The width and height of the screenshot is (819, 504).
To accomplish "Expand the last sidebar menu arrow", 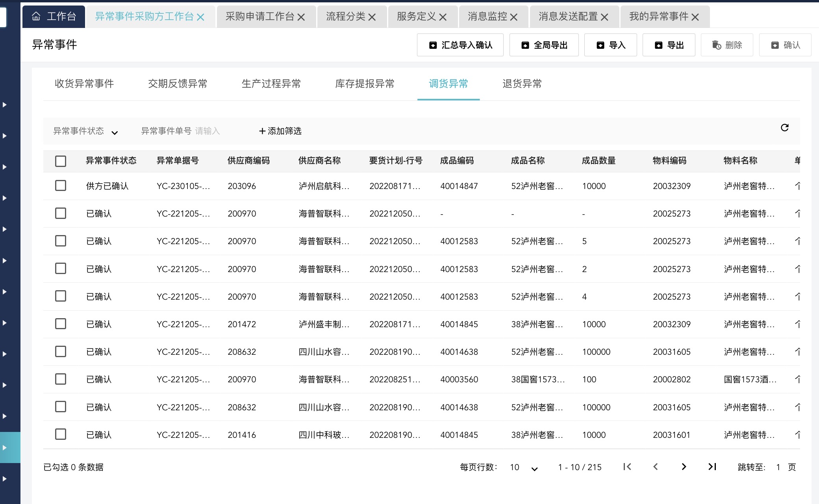I will [x=5, y=479].
